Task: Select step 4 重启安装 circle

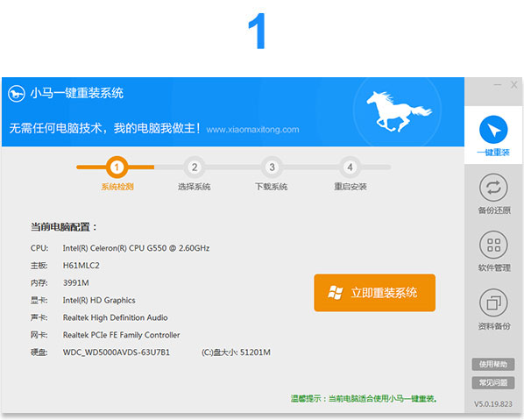Action: pos(350,167)
